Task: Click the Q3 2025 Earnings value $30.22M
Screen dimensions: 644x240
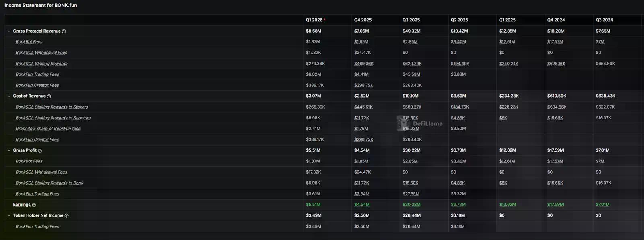Action: pyautogui.click(x=411, y=205)
